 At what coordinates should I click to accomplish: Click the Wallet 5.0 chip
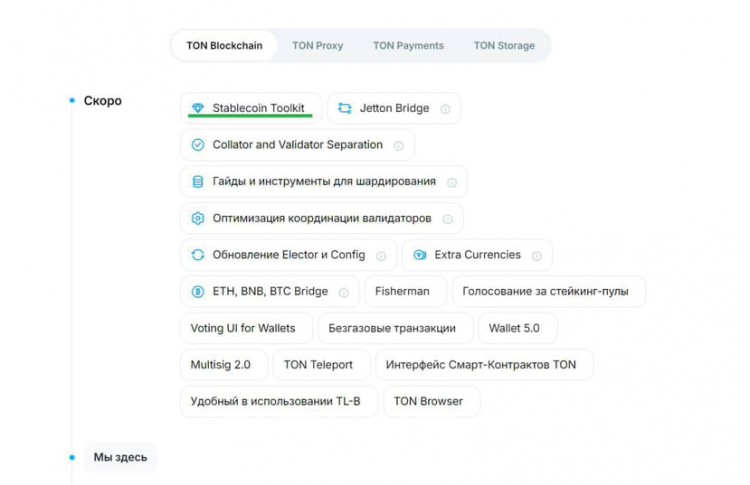click(x=518, y=328)
